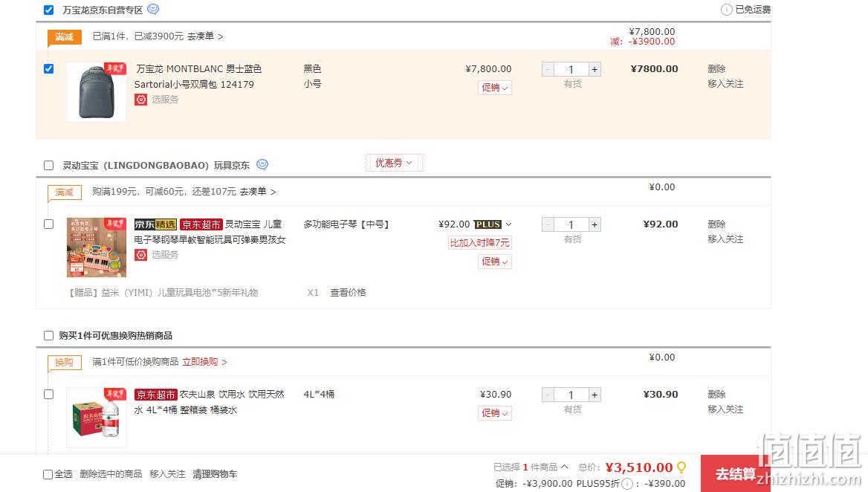This screenshot has height=492, width=868.
Task: Click quantity field of 电子琴 toy
Action: (571, 224)
